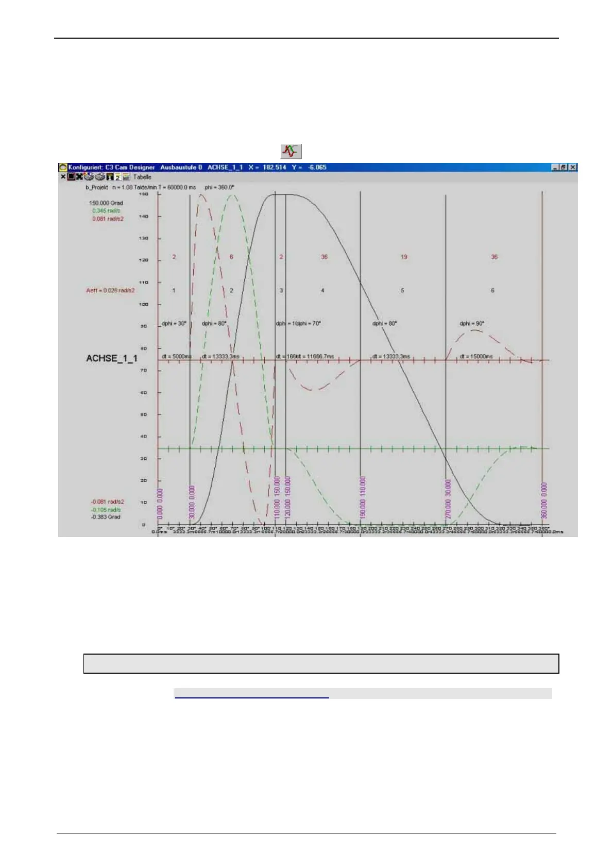This screenshot has height=868, width=613.
Task: Select segment number 5 label
Action: coord(402,291)
